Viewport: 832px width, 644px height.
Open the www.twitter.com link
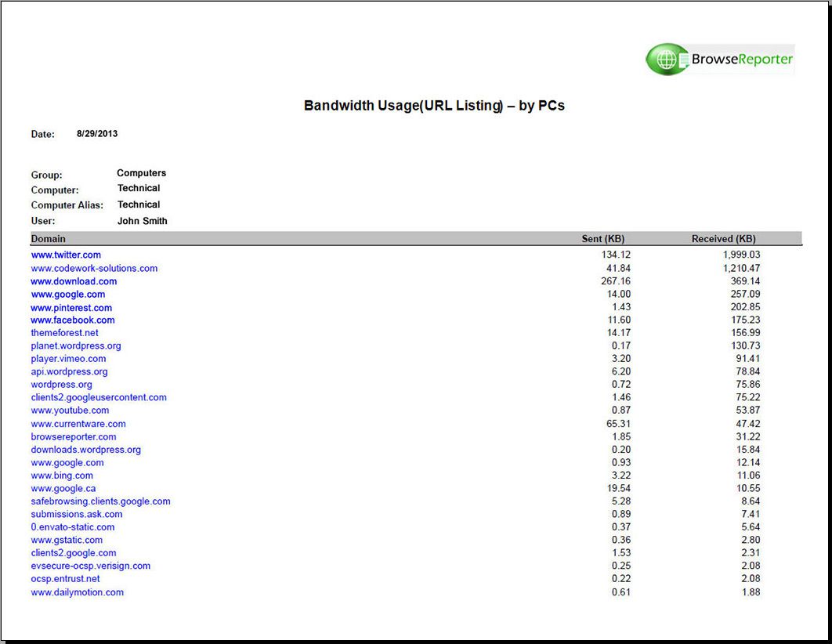tap(66, 255)
